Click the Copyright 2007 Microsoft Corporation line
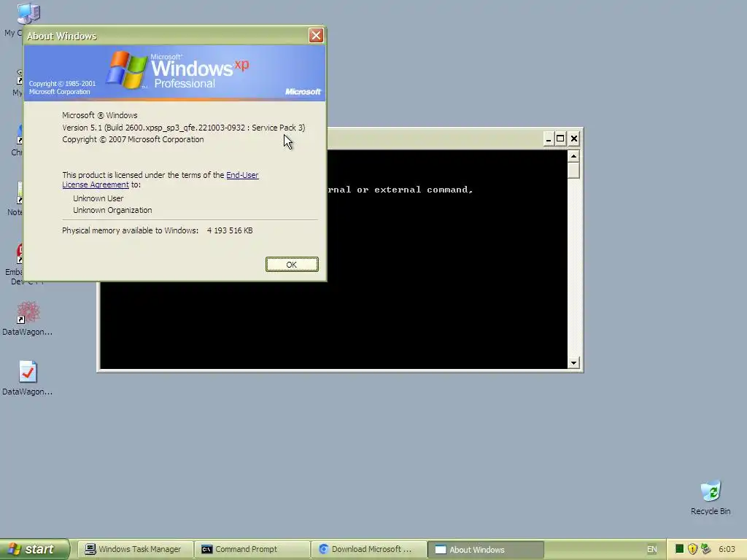This screenshot has height=560, width=747. [x=133, y=139]
